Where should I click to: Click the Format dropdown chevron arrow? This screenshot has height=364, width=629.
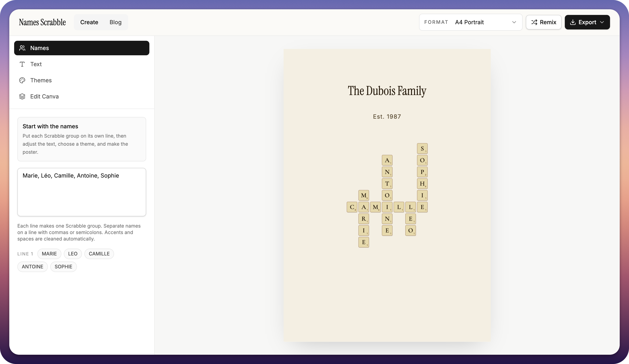(x=514, y=22)
